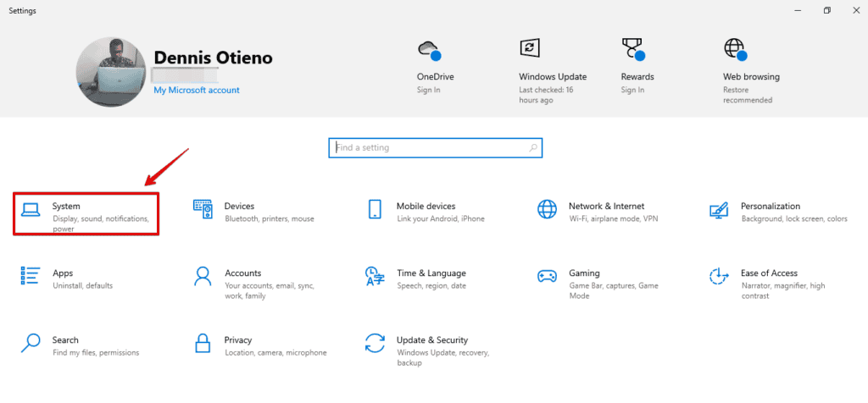Open the OneDrive sign in tile
The image size is (868, 403).
[432, 69]
